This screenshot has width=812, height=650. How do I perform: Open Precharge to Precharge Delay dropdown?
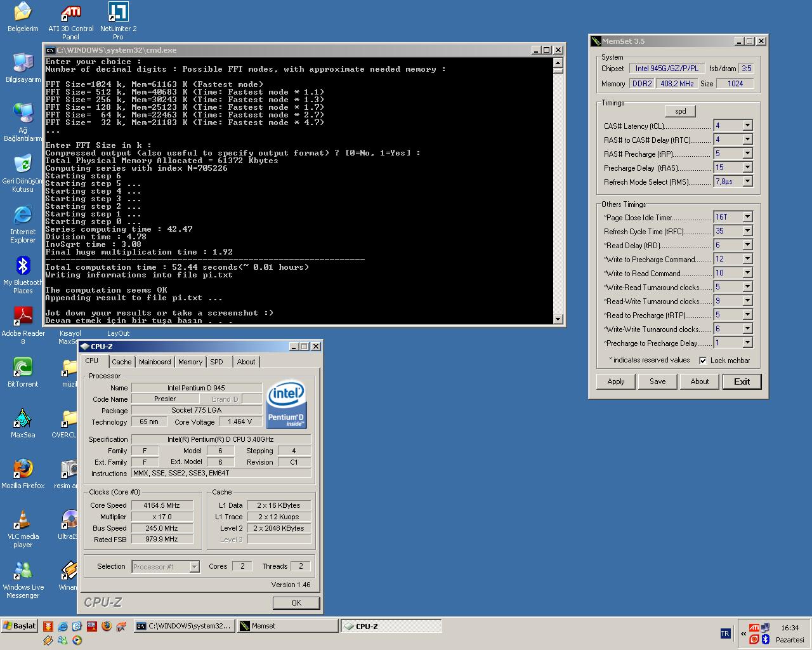(747, 343)
